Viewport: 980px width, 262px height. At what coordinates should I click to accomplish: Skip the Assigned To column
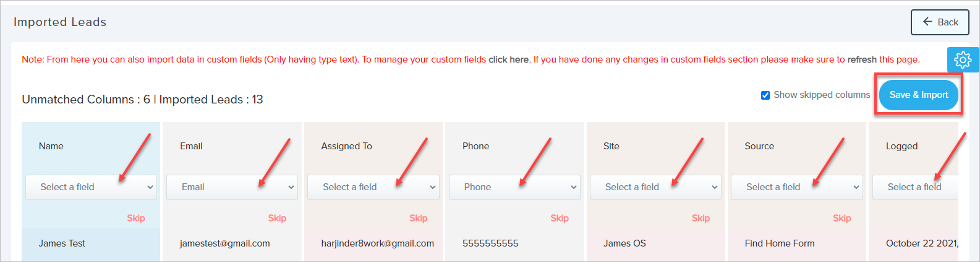tap(418, 218)
